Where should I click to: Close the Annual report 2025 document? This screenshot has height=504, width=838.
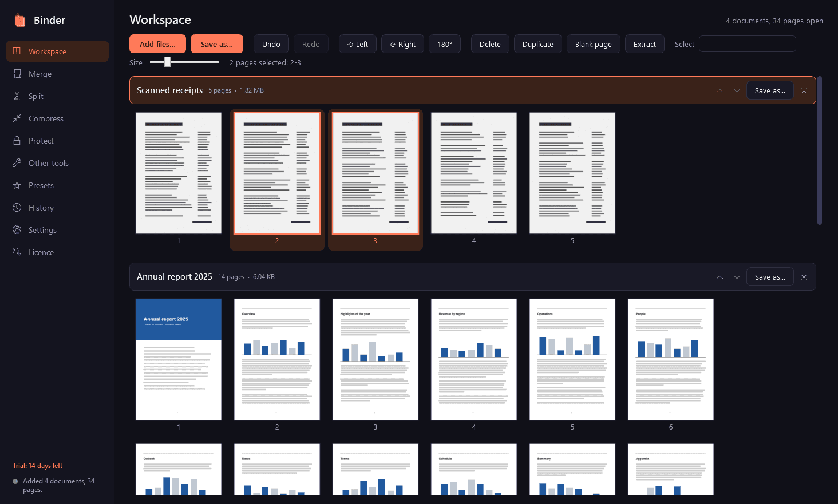tap(804, 277)
